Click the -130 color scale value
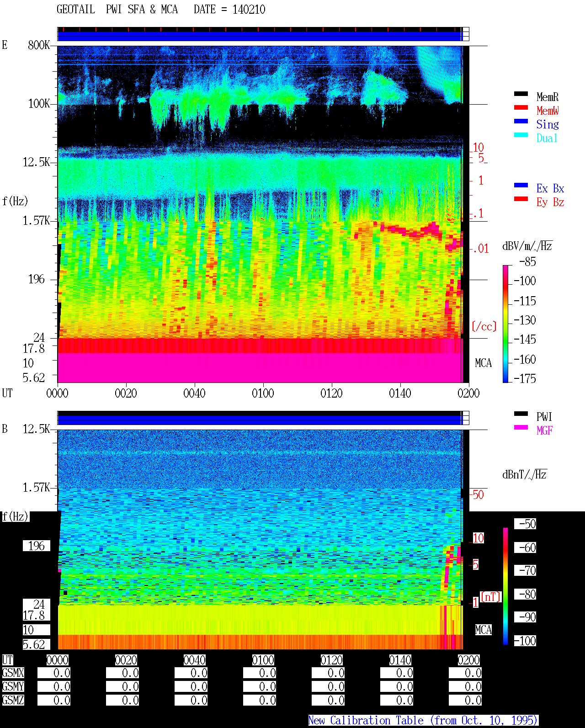585x728 pixels. (525, 320)
